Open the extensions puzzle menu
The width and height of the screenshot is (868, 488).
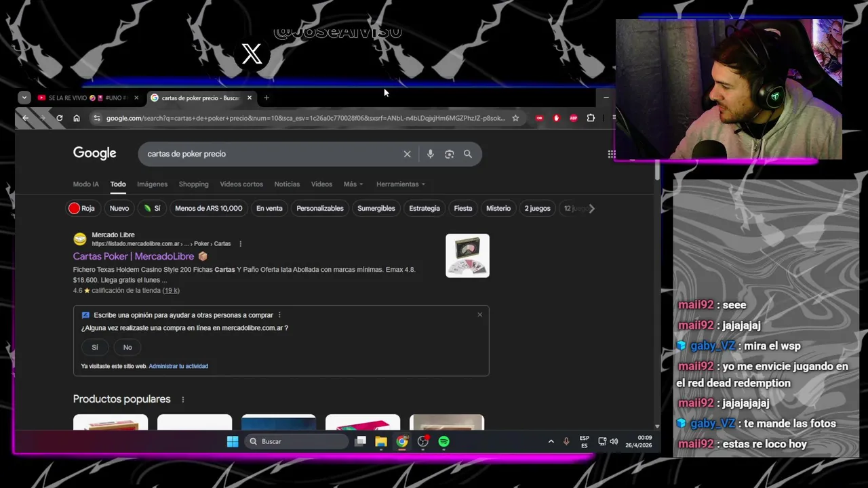591,118
